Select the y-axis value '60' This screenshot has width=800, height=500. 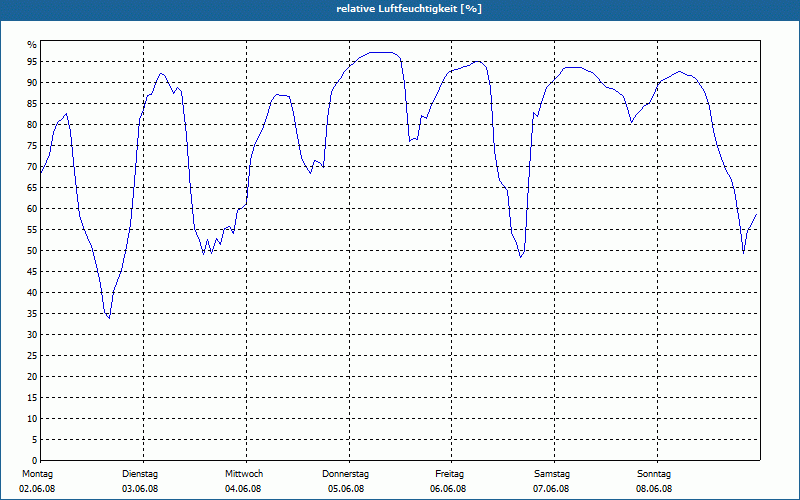pyautogui.click(x=32, y=209)
